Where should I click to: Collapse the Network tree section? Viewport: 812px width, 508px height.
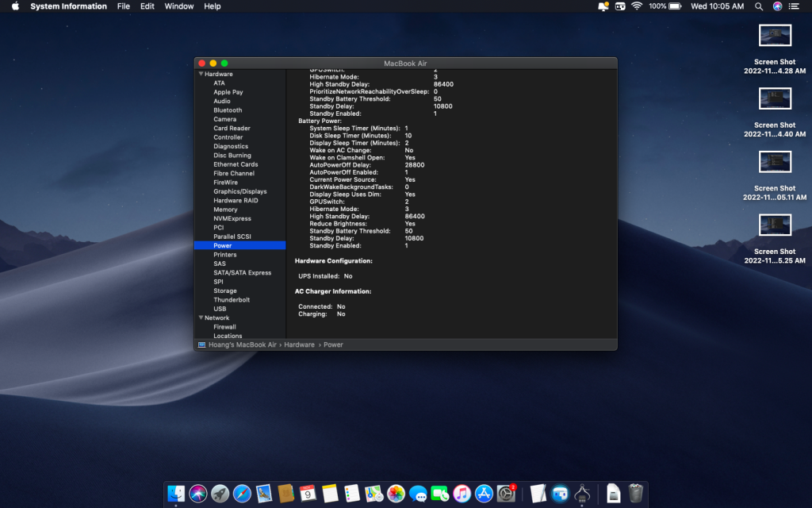201,317
